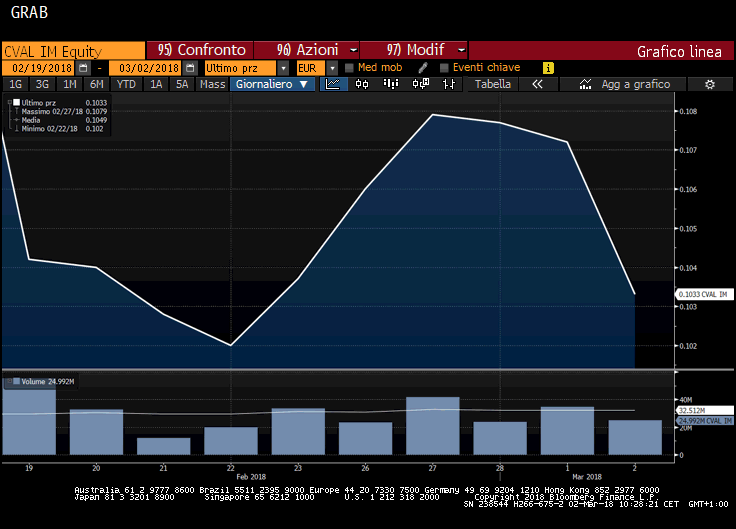Open the end date calendar picker

pyautogui.click(x=189, y=67)
